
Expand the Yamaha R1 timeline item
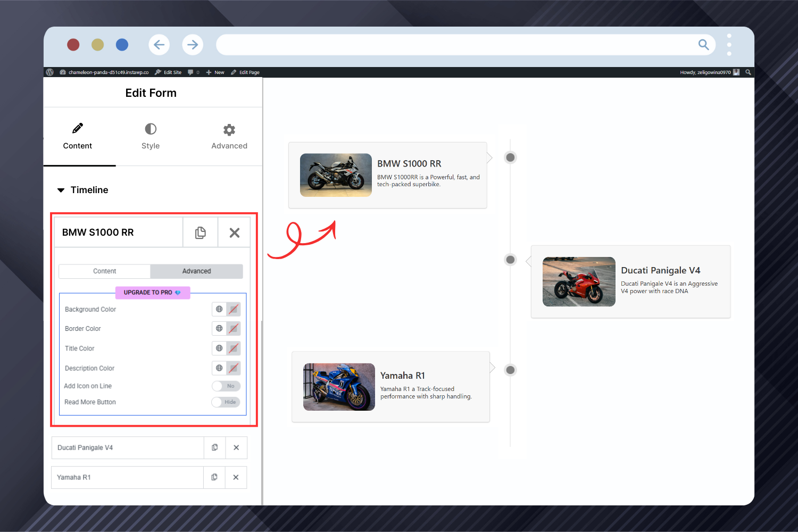pyautogui.click(x=128, y=477)
